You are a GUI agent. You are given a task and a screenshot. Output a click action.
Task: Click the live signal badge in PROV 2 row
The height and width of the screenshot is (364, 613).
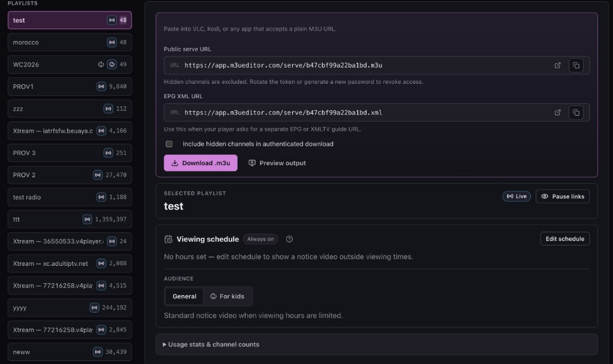pos(98,175)
